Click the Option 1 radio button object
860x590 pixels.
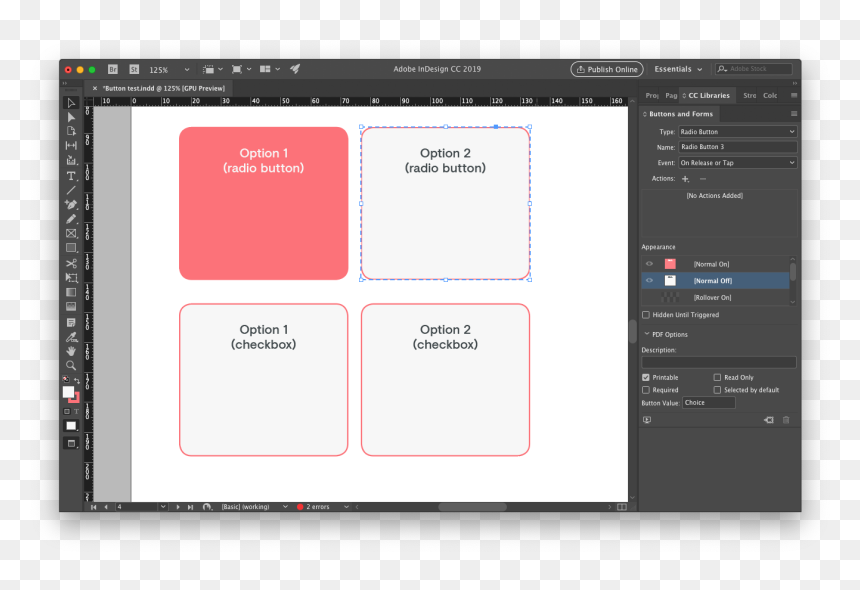pos(264,203)
